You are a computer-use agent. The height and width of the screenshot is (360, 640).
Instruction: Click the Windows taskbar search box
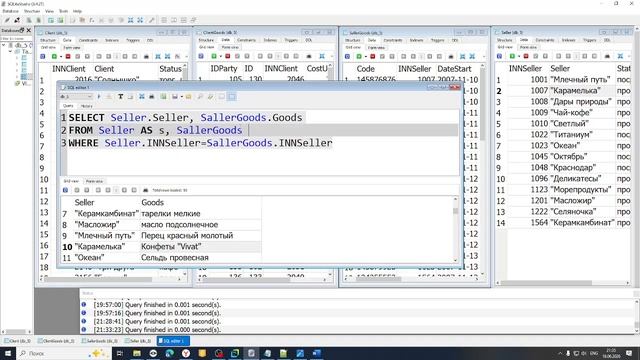point(64,353)
